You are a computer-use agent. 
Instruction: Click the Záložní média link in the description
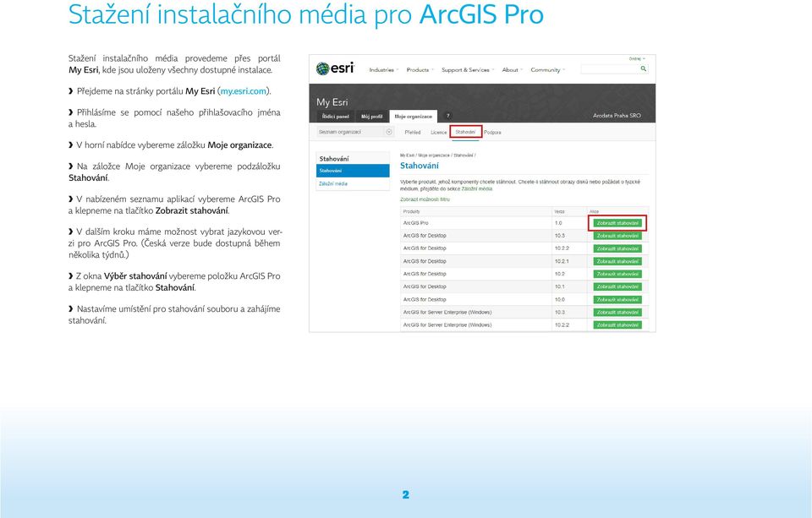tap(477, 189)
